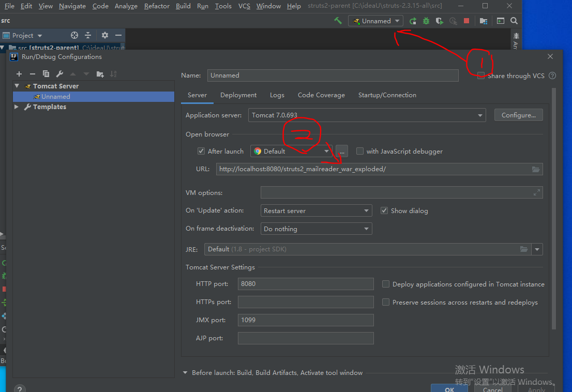Click the Add New Configuration plus icon

pyautogui.click(x=19, y=74)
